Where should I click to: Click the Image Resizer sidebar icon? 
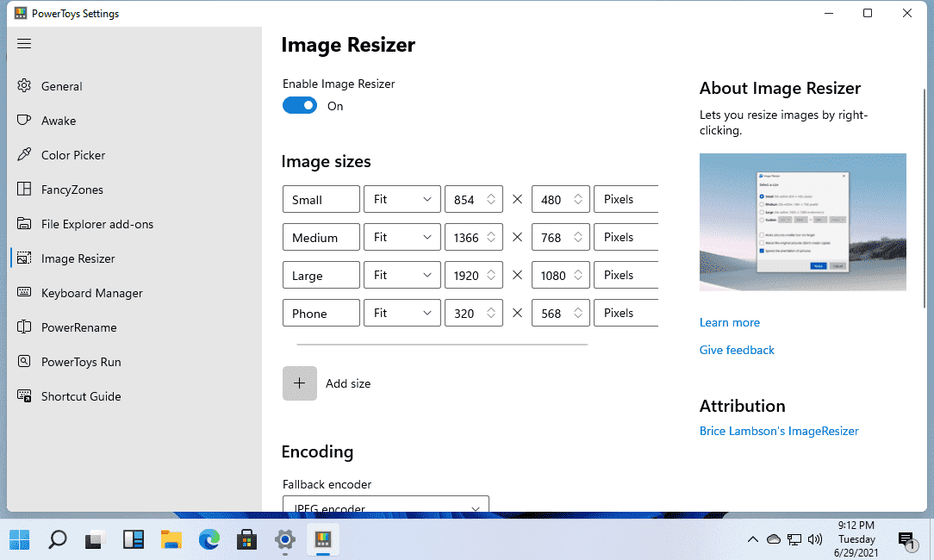tap(24, 258)
